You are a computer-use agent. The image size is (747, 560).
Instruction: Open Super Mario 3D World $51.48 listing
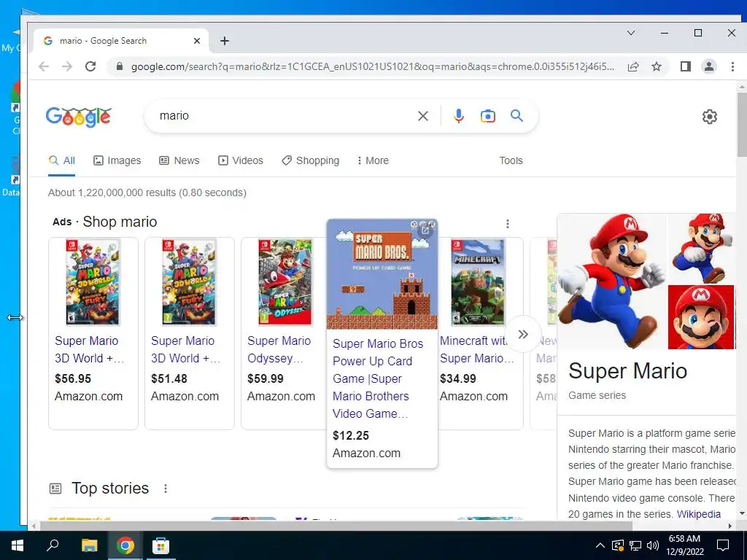pyautogui.click(x=185, y=349)
